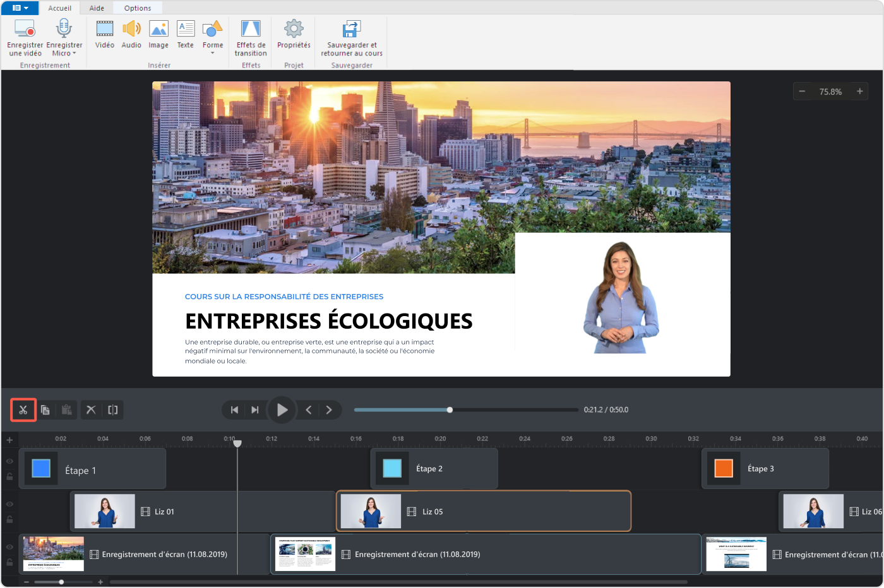Toggle visibility of the Enregistrement d'écran track
Screen dimensions: 884x588
point(9,547)
